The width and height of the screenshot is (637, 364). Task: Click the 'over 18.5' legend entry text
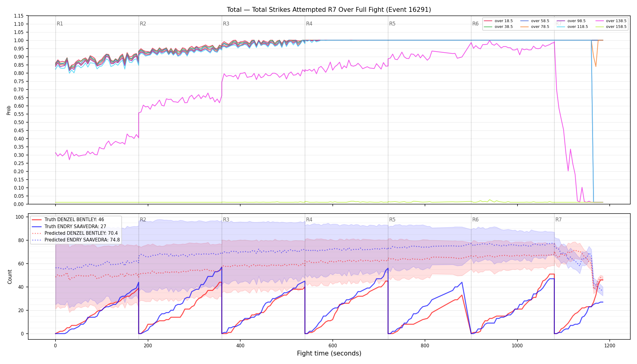tap(504, 21)
